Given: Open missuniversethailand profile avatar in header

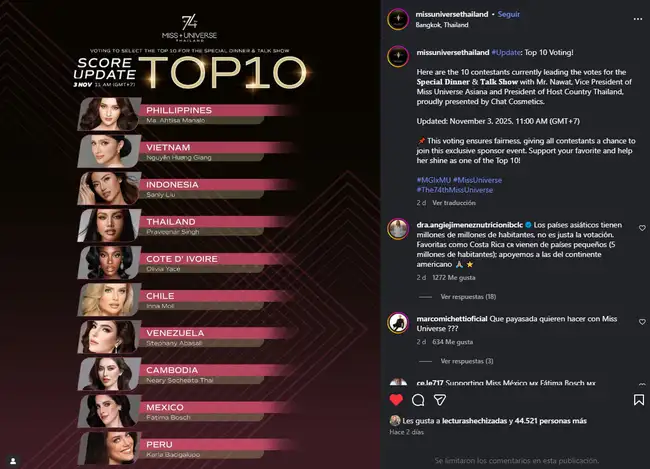Looking at the screenshot, I should 398,19.
